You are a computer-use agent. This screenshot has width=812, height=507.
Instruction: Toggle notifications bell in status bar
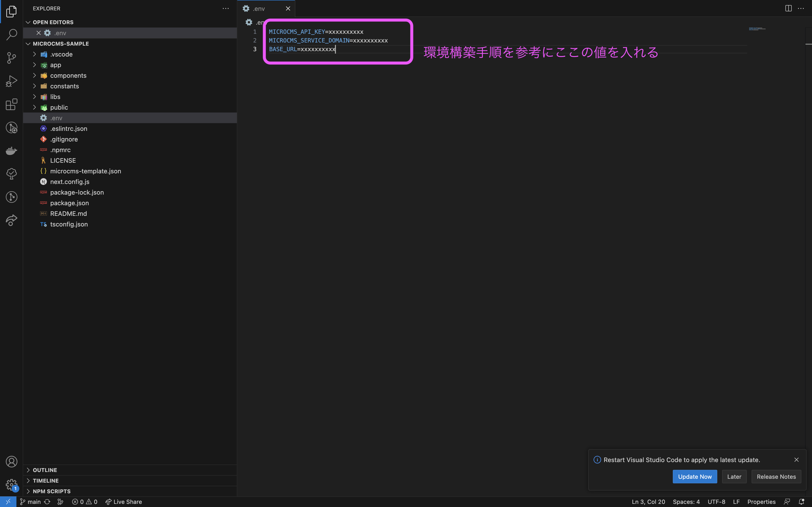tap(801, 502)
